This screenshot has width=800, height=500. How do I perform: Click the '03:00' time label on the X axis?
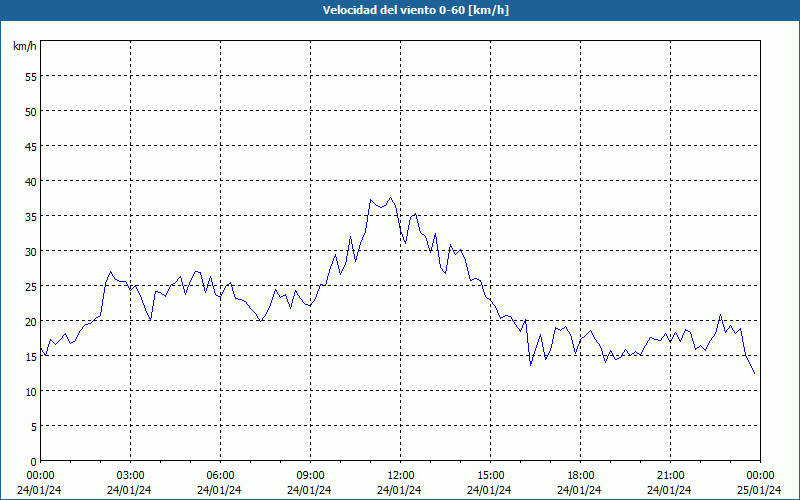point(131,476)
